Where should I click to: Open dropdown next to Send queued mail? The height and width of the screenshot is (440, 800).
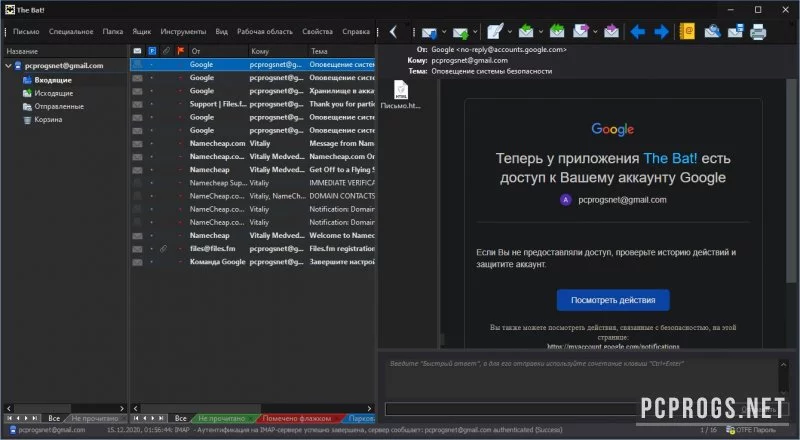(475, 32)
